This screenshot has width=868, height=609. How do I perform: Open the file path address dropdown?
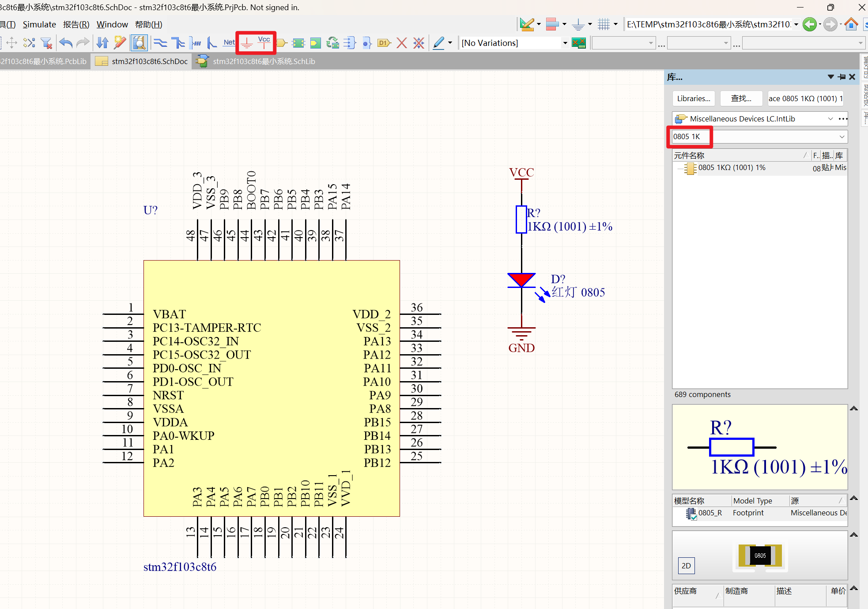[796, 24]
